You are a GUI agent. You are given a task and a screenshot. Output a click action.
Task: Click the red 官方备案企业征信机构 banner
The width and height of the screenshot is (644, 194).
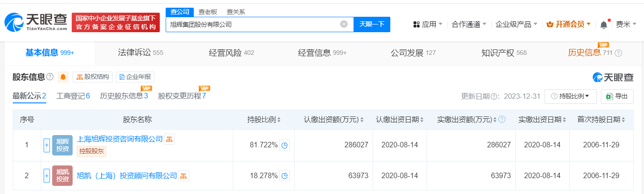(116, 23)
